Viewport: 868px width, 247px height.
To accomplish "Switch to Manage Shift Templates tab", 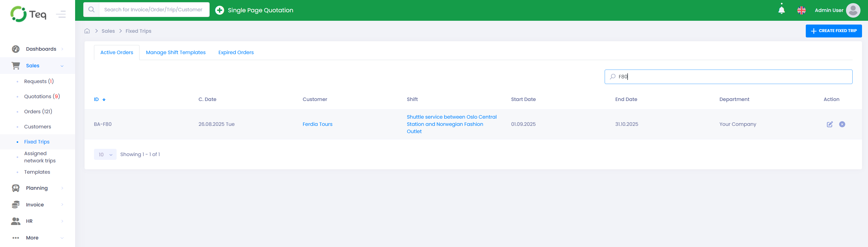I will coord(176,52).
